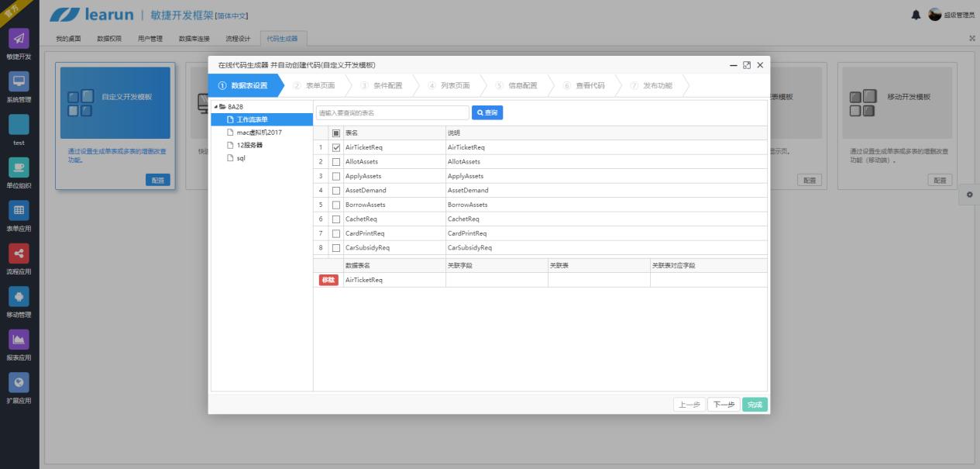Open the 敏捷开发 sidebar icon
980x469 pixels.
(19, 39)
